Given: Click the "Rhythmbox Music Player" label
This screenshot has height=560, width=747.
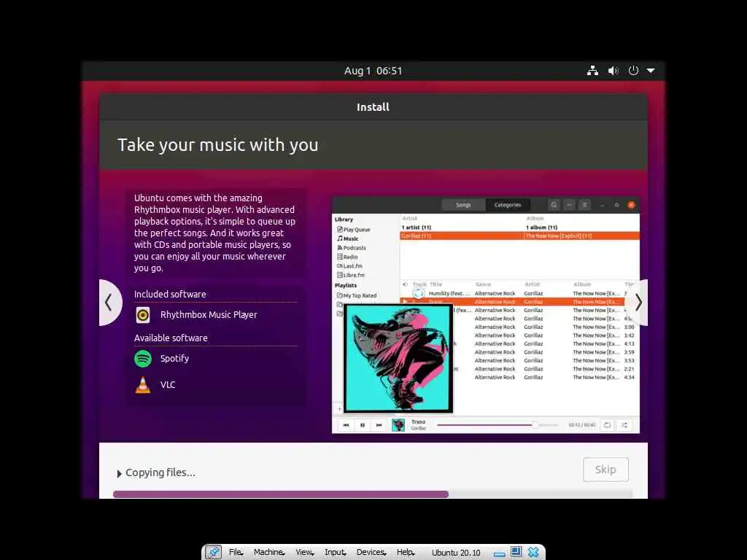Looking at the screenshot, I should point(209,315).
